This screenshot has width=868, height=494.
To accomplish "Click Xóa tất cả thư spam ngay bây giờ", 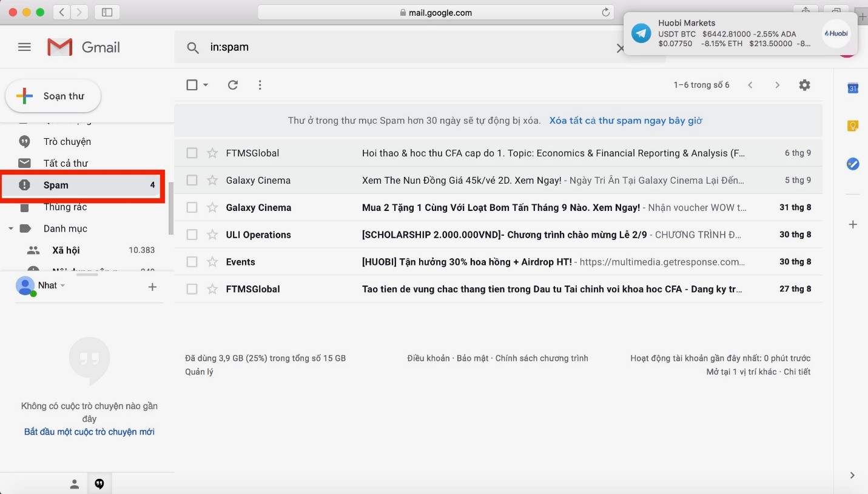I will pos(625,121).
